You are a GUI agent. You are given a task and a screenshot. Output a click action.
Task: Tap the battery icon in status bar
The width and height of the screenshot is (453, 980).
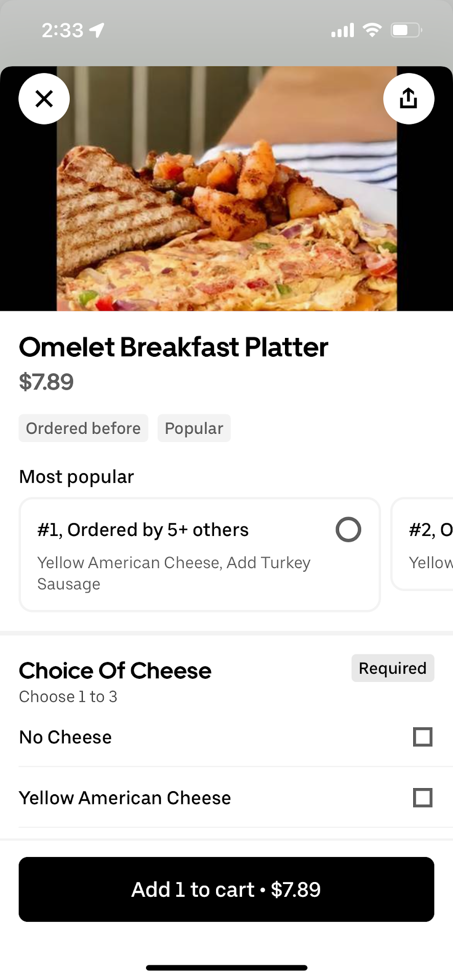406,30
